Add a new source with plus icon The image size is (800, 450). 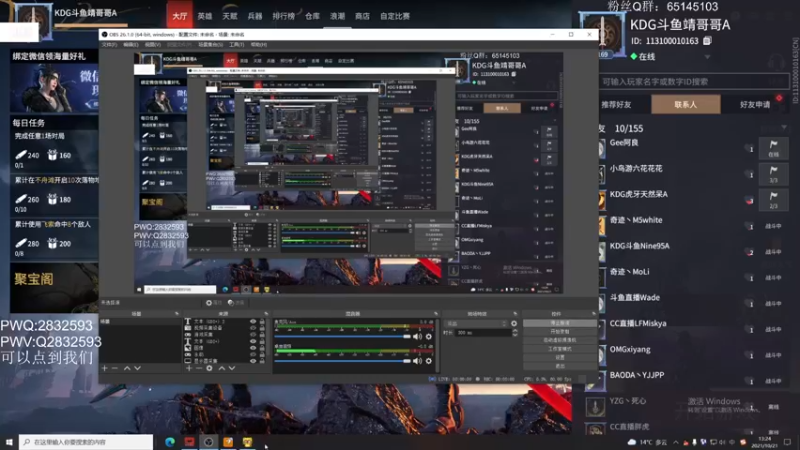click(189, 368)
